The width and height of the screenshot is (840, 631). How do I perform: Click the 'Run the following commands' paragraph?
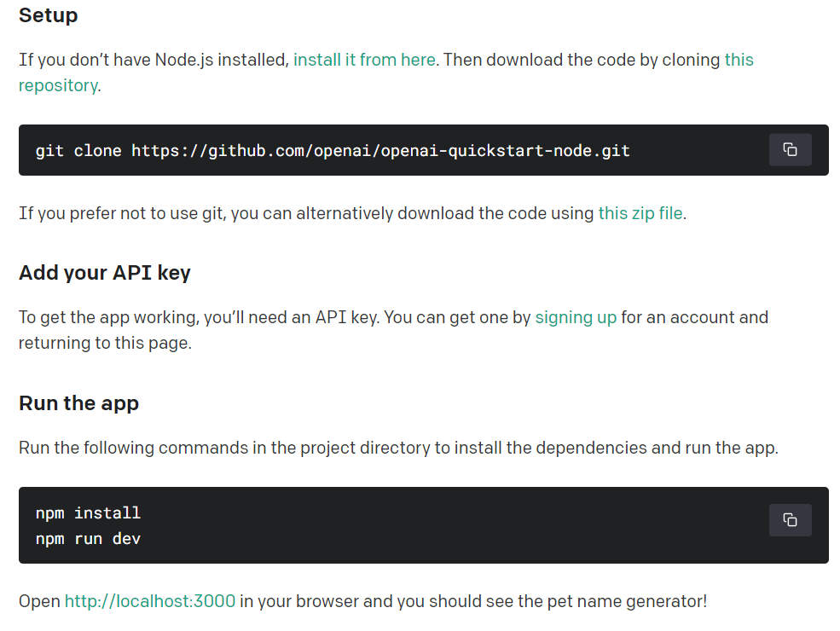pyautogui.click(x=397, y=448)
